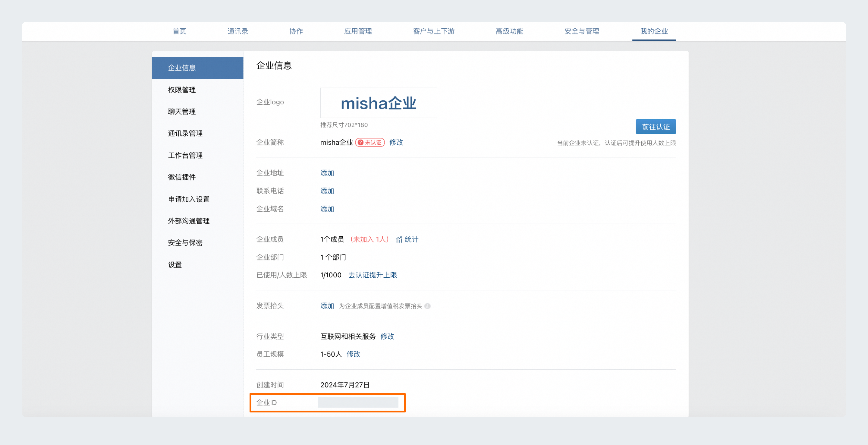This screenshot has width=868, height=445.
Task: Go to 应用管理 tab
Action: [358, 31]
